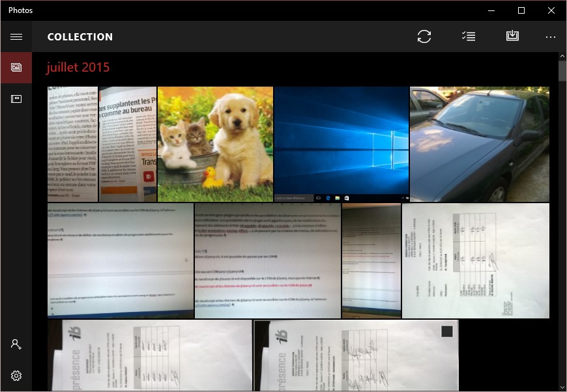Open the dark car photo
Viewport: 567px width, 392px height.
(x=479, y=144)
